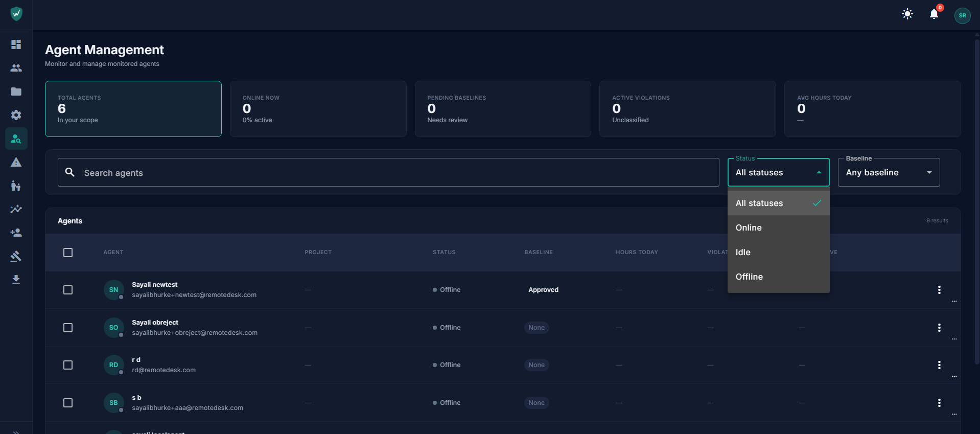Image resolution: width=980 pixels, height=434 pixels.
Task: Choose Offline status option
Action: pos(778,277)
